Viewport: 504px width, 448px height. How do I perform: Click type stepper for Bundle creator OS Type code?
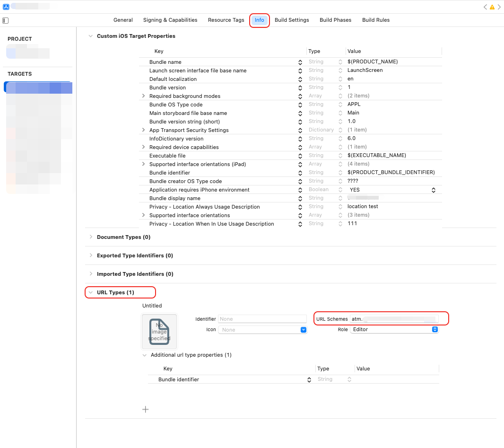pyautogui.click(x=340, y=181)
